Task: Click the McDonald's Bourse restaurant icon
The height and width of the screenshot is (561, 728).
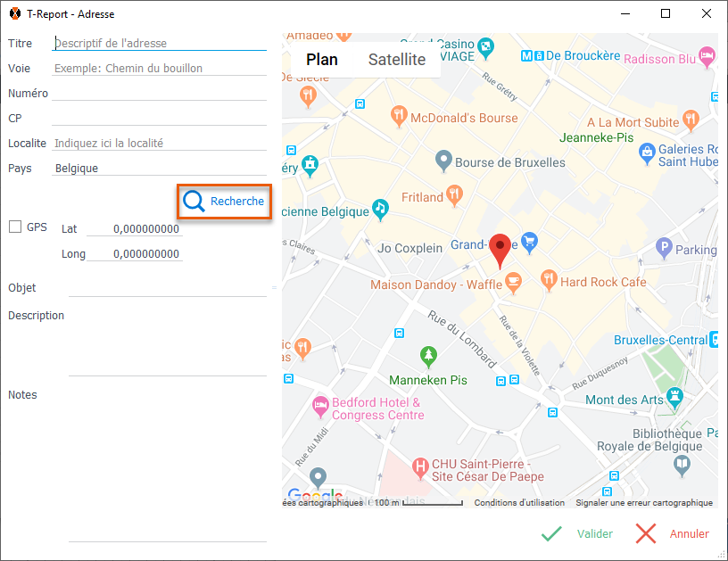Action: [398, 116]
